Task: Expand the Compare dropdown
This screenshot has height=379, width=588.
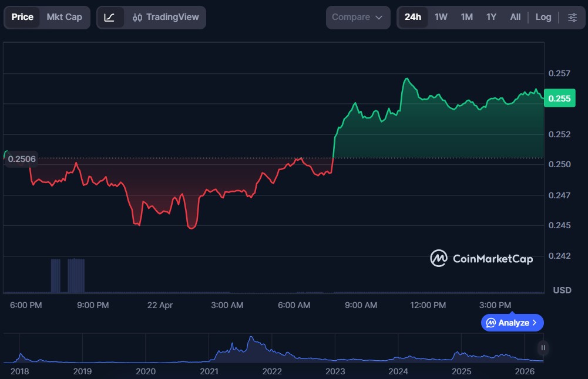Action: pos(357,17)
